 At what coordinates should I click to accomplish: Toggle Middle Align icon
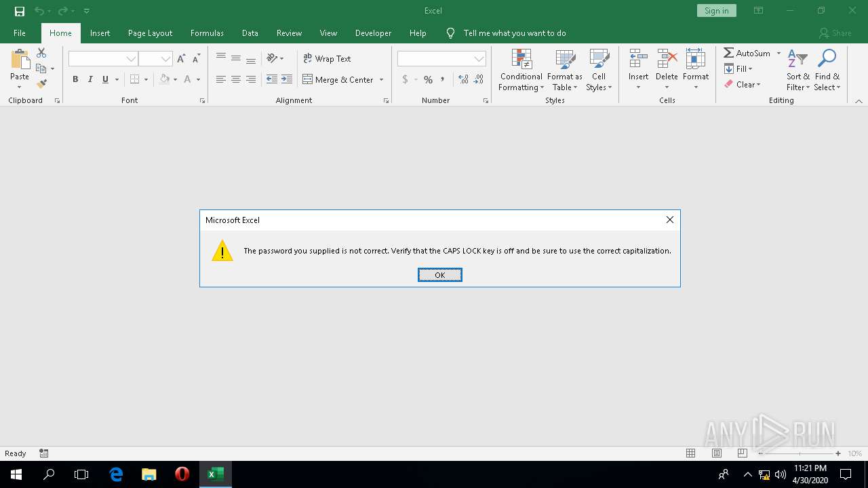coord(236,59)
